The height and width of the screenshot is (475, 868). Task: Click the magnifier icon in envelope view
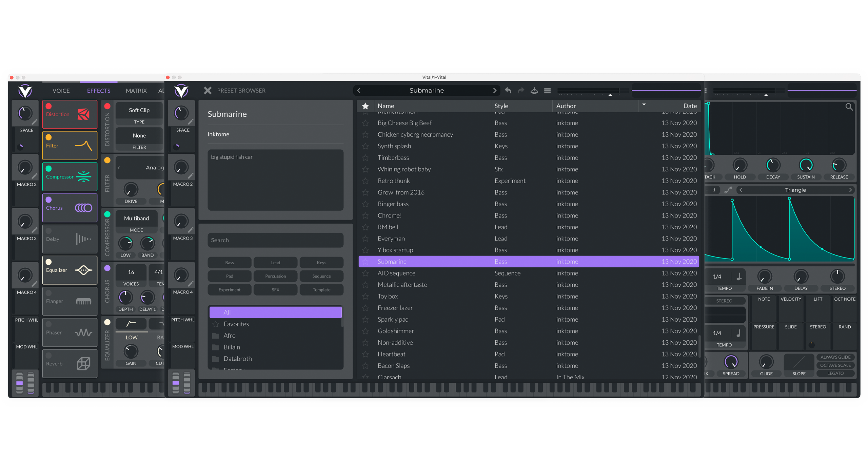[x=849, y=107]
